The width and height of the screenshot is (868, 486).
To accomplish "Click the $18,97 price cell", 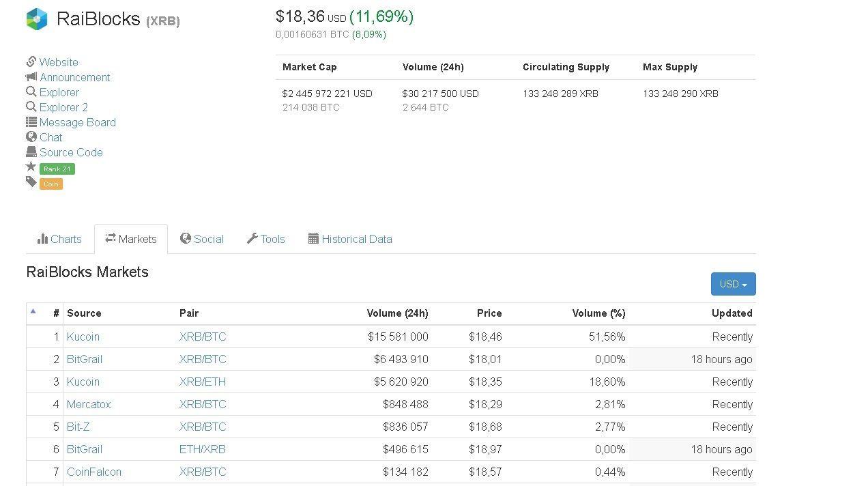I will click(x=485, y=449).
